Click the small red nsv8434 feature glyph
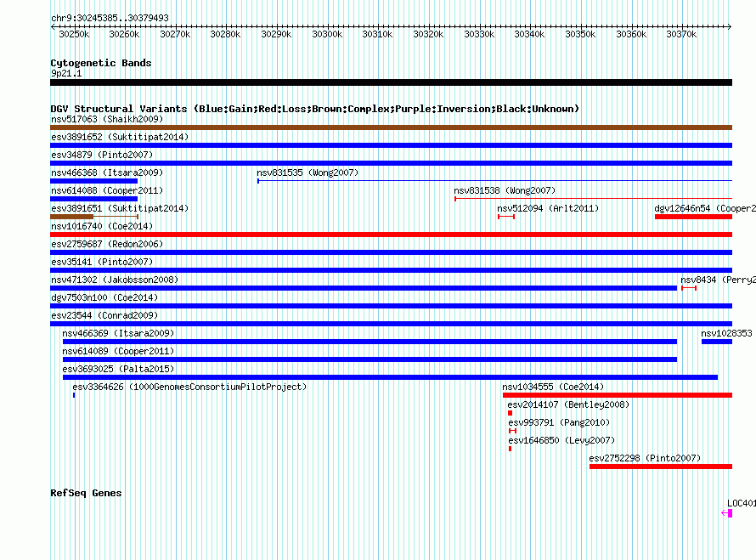 [689, 288]
